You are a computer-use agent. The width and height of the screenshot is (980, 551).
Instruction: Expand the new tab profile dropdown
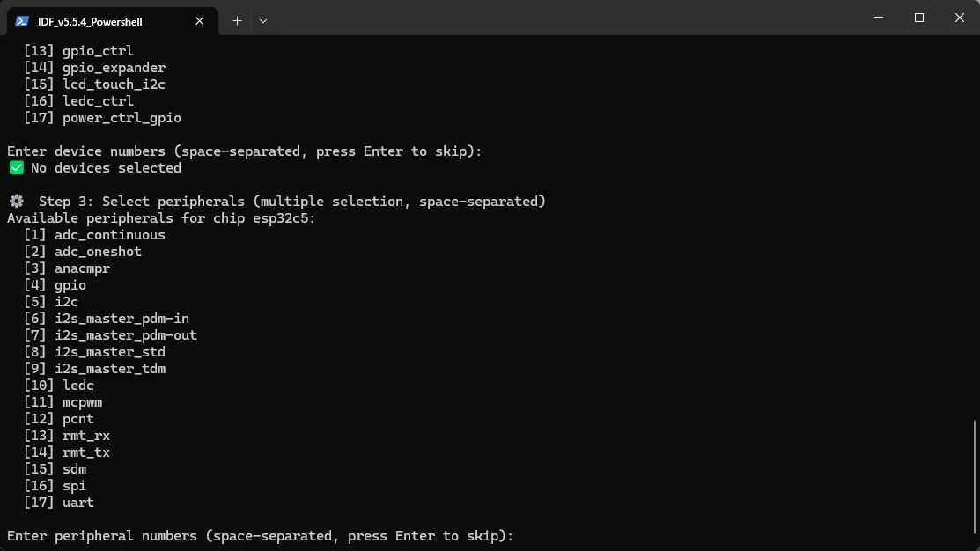[x=263, y=21]
